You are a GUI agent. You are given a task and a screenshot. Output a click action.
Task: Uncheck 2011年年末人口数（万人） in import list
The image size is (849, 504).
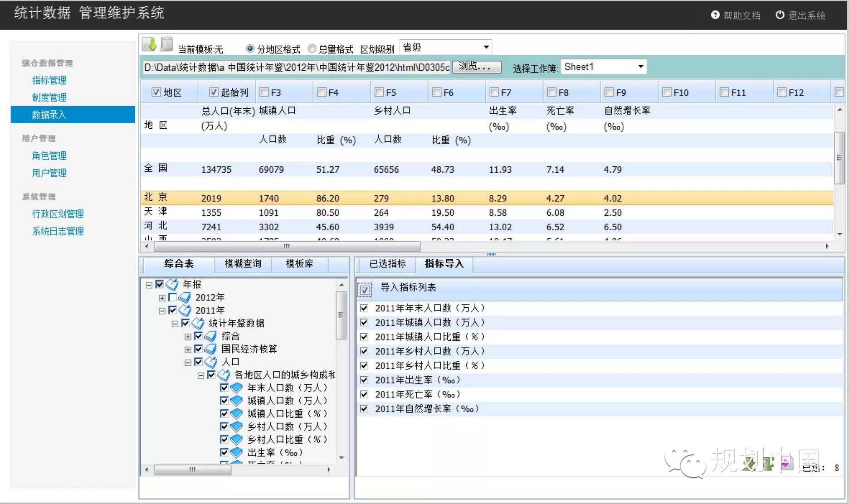coord(364,308)
